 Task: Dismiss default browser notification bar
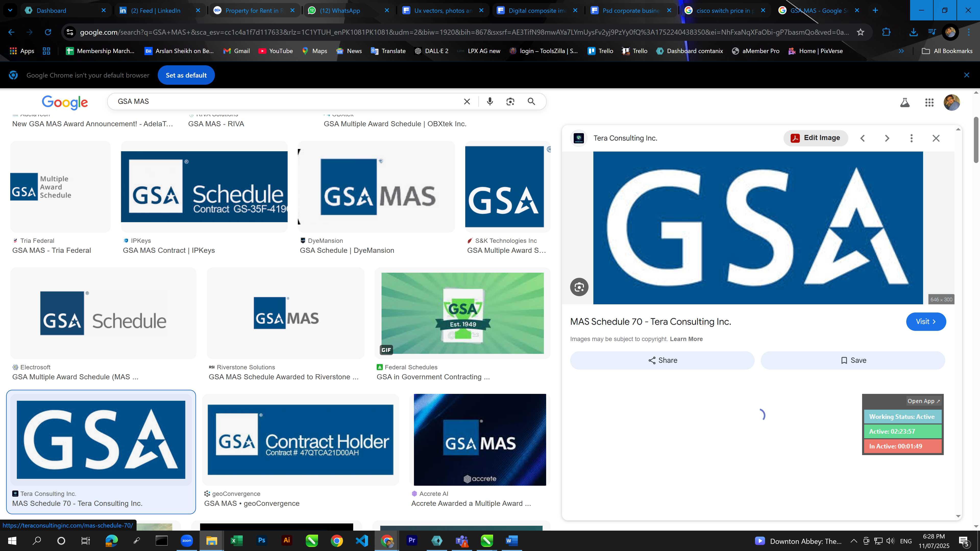tap(967, 75)
